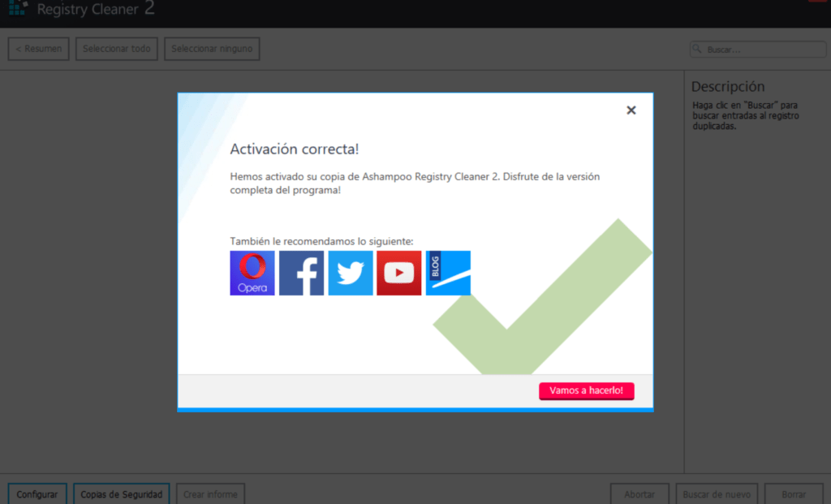
Task: Close the activation dialog with X
Action: [631, 110]
